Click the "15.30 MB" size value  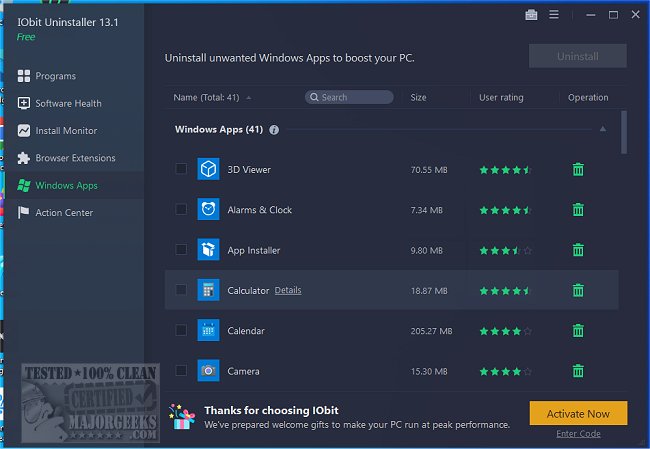coord(429,371)
